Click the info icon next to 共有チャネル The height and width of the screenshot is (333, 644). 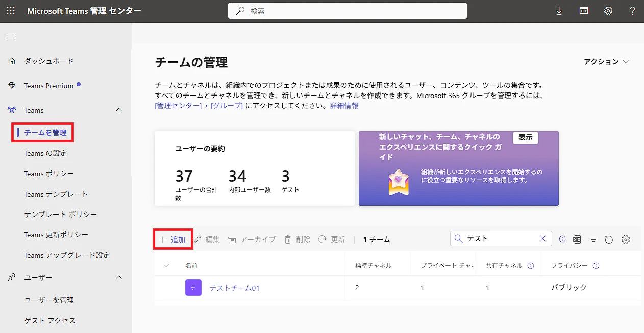[x=531, y=266]
